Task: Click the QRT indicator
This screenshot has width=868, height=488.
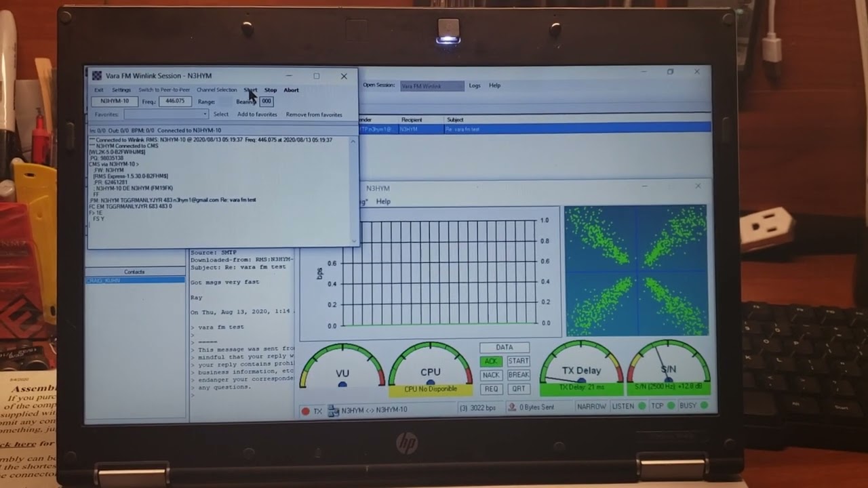Action: [518, 389]
